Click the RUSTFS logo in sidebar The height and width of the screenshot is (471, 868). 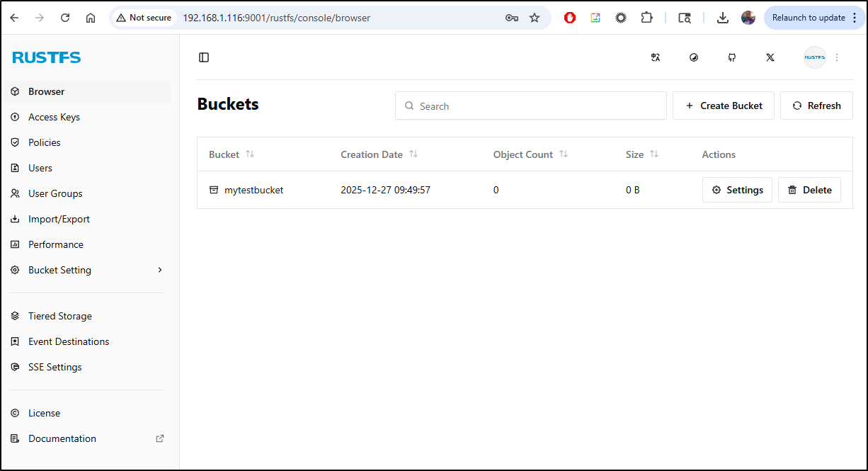(47, 57)
